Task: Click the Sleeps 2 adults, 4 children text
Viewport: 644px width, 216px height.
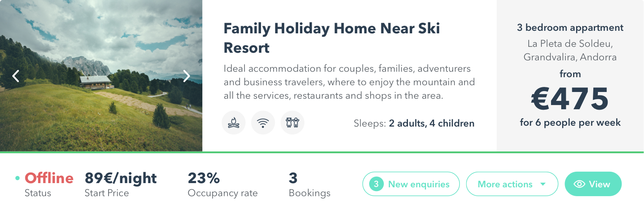Action: [414, 124]
